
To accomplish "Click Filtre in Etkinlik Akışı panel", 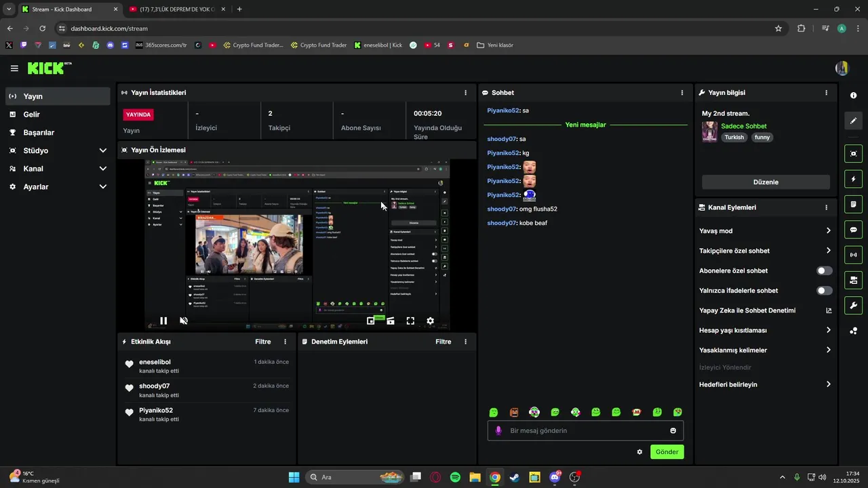I will [x=262, y=342].
